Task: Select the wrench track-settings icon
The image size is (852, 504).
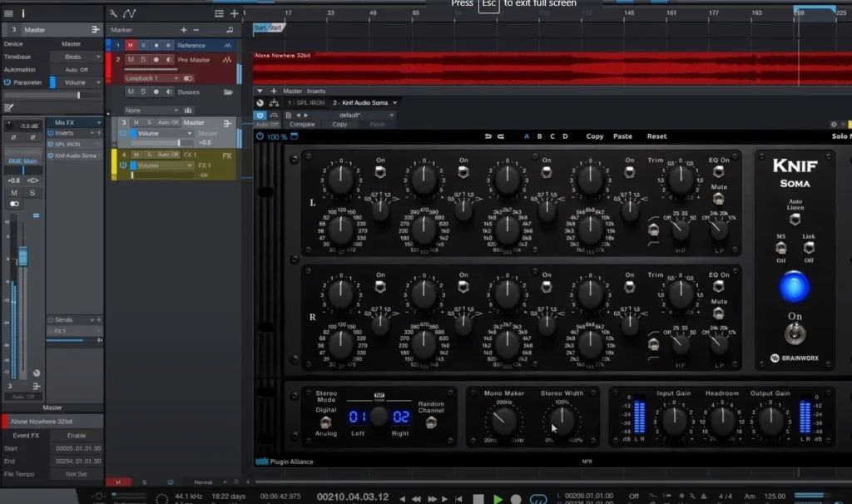Action: (112, 12)
